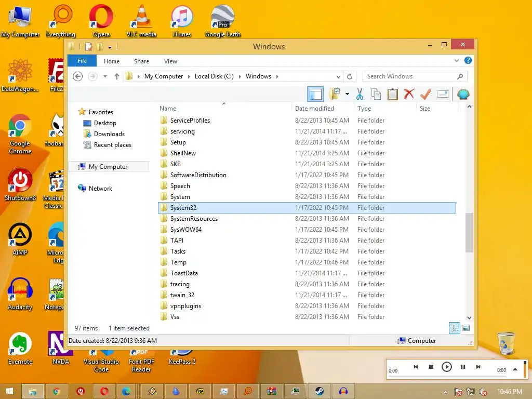Open the Share ribbon tab

tap(141, 61)
